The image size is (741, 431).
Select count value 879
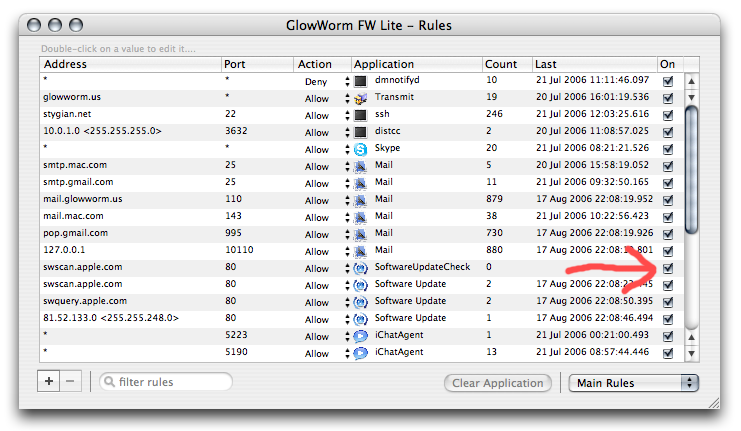(494, 199)
